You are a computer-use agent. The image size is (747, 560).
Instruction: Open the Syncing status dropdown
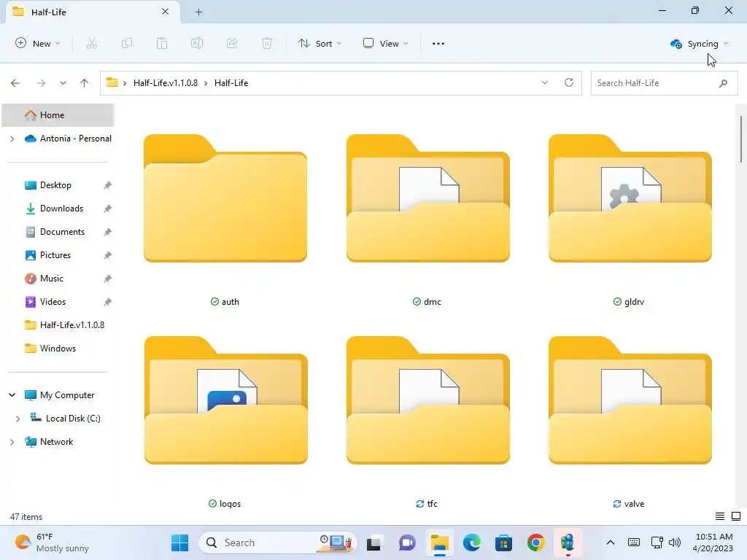[x=700, y=43]
